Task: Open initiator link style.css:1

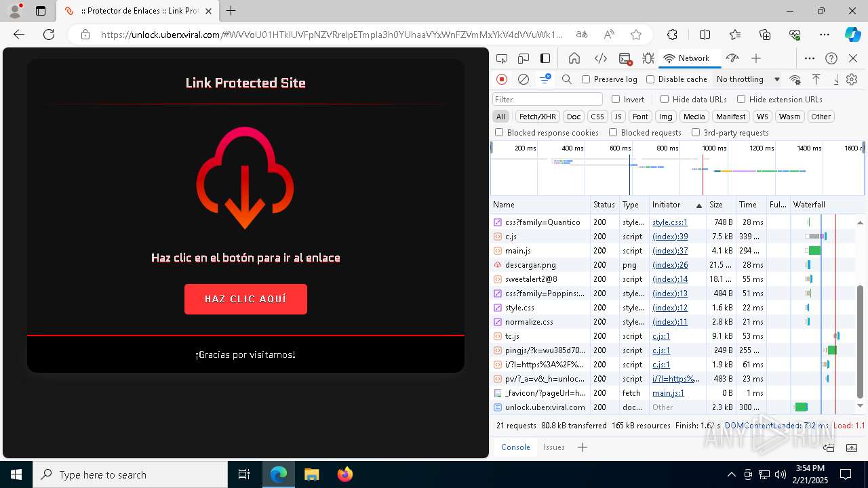Action: click(670, 222)
